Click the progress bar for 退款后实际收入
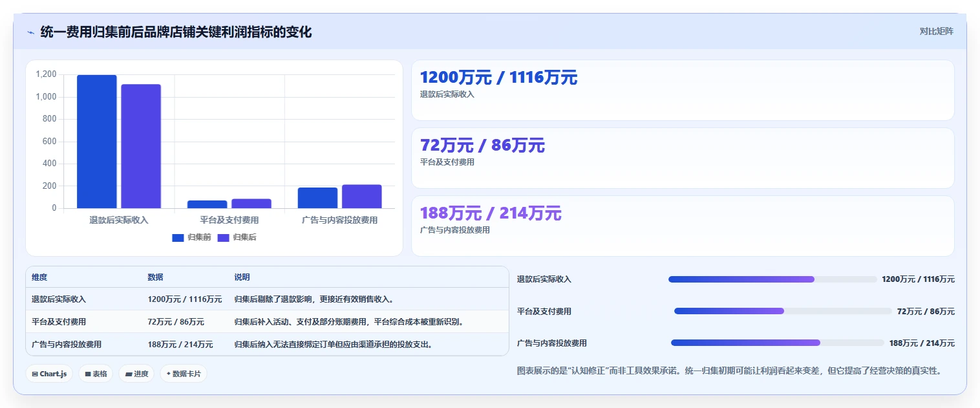The width and height of the screenshot is (980, 408). tap(772, 279)
